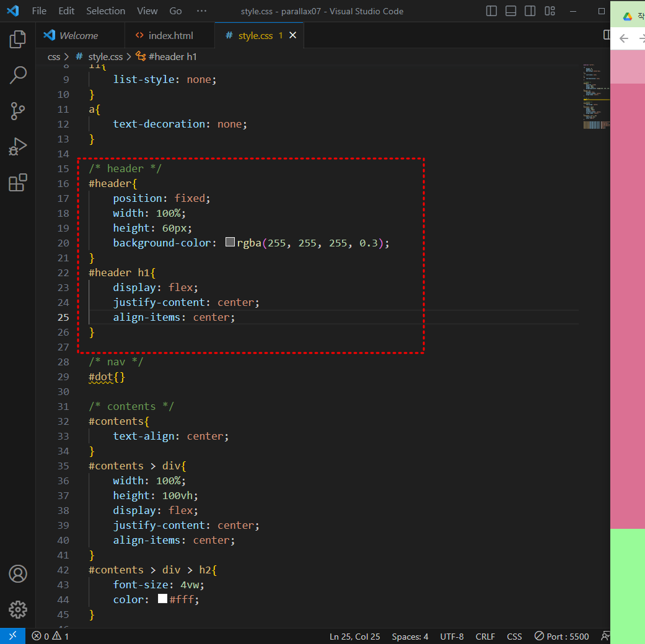The width and height of the screenshot is (645, 644).
Task: Open the Source Control view
Action: click(18, 111)
